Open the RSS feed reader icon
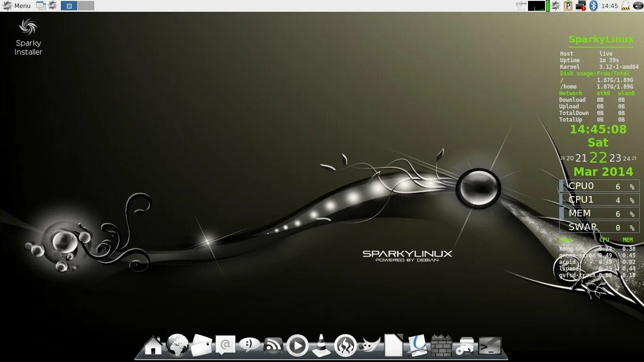This screenshot has height=362, width=644. (273, 346)
